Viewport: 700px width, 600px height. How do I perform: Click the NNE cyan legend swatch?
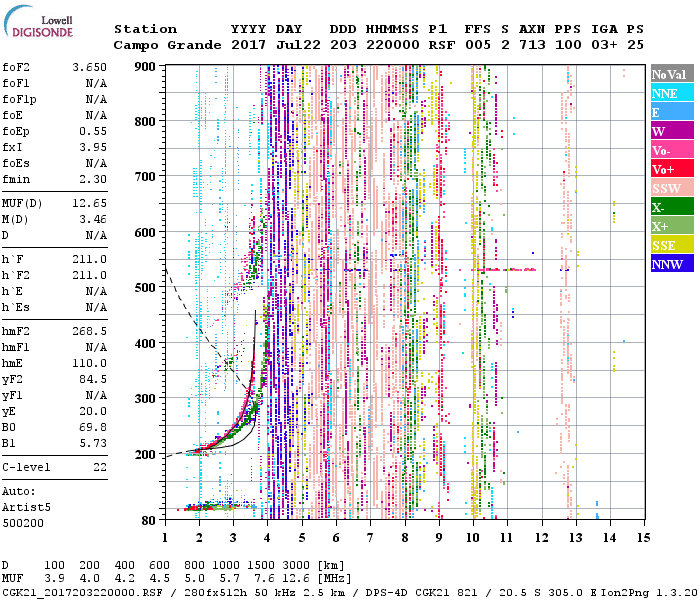(671, 93)
